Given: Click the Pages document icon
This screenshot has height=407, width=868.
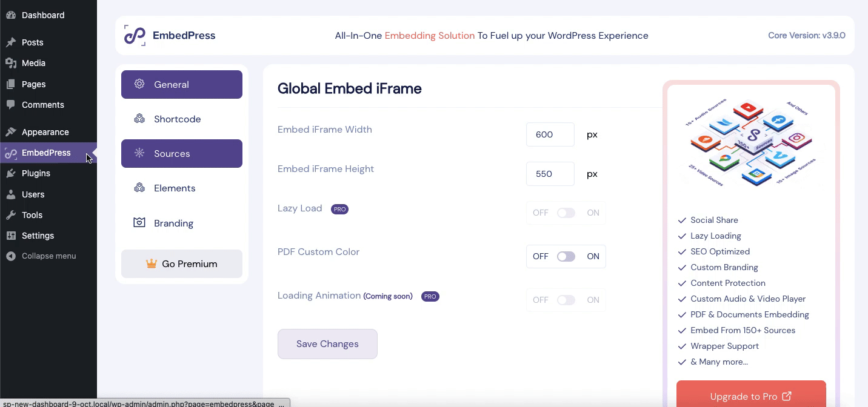Looking at the screenshot, I should (11, 84).
